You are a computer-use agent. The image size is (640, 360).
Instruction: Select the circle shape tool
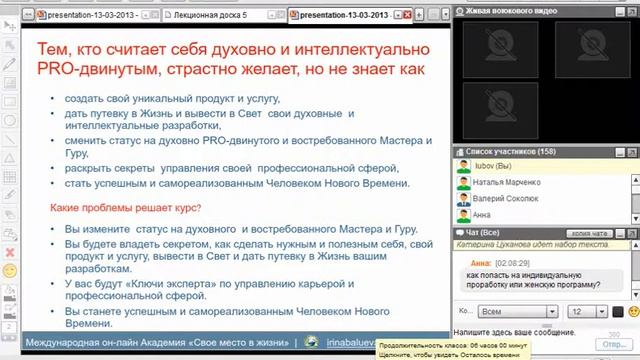tap(9, 120)
